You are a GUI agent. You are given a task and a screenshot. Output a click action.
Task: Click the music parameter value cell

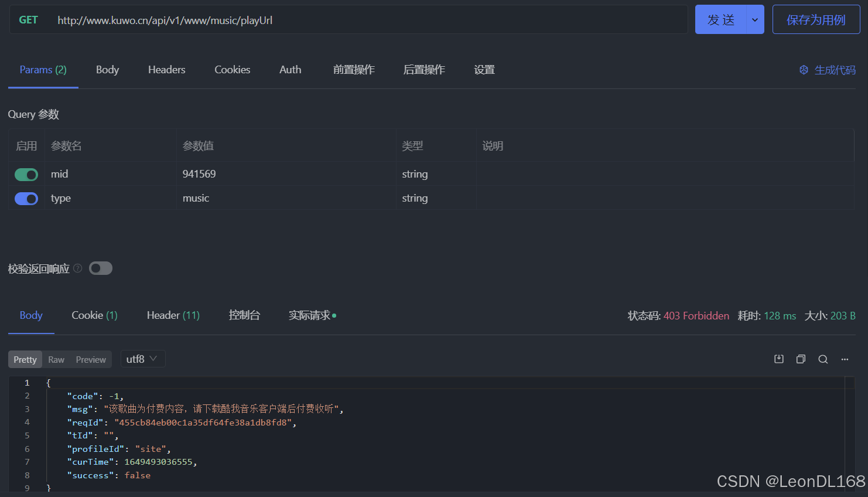click(x=286, y=198)
